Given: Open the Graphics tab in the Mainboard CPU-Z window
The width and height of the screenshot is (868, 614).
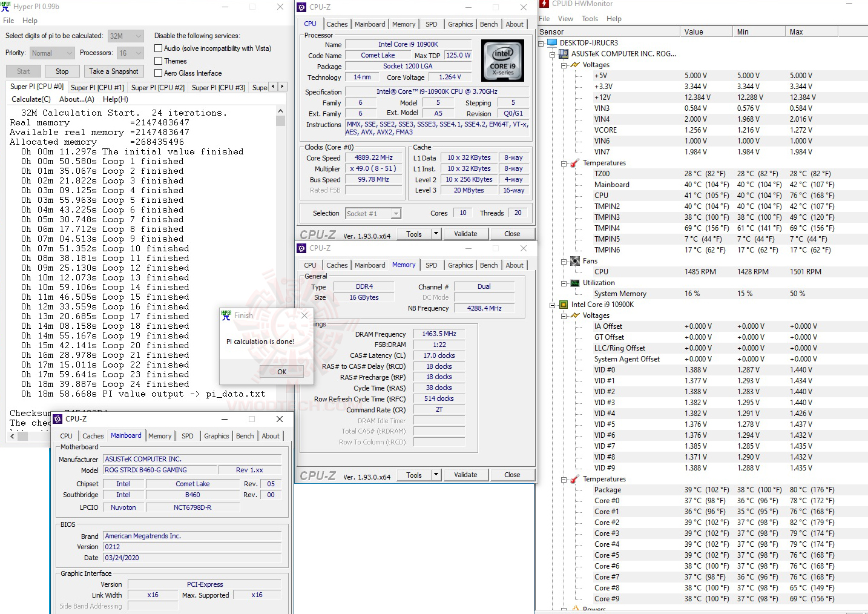Looking at the screenshot, I should coord(217,436).
